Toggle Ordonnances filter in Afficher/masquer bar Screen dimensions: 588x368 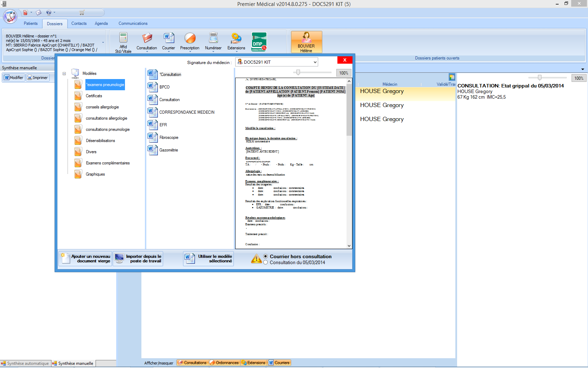224,363
